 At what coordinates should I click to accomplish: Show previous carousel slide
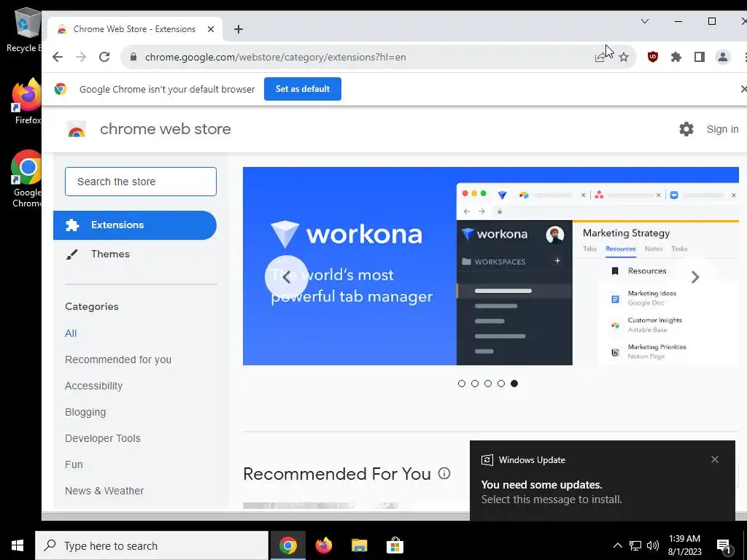pyautogui.click(x=286, y=277)
